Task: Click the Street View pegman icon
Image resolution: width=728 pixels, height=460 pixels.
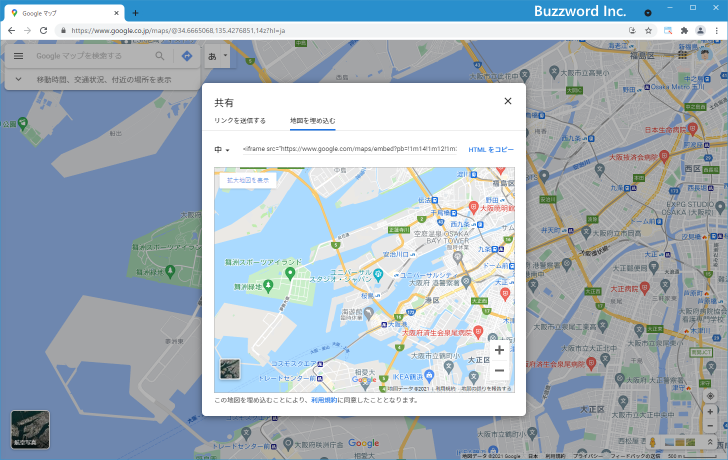Action: [652, 442]
